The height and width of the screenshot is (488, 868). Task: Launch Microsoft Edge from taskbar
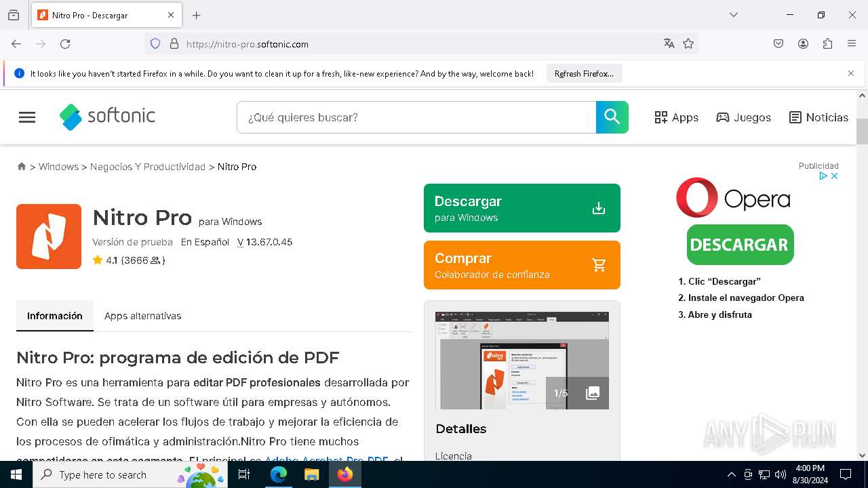[279, 474]
